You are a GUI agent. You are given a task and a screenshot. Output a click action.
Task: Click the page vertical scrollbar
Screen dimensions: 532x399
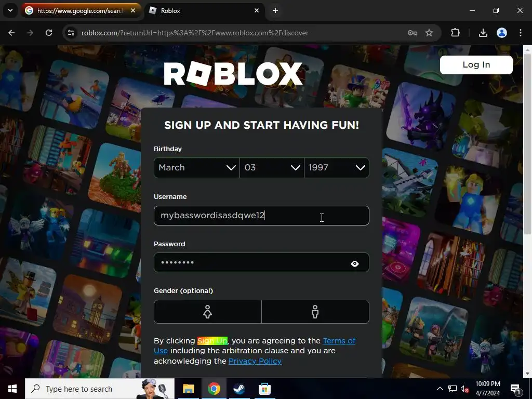coord(527,143)
